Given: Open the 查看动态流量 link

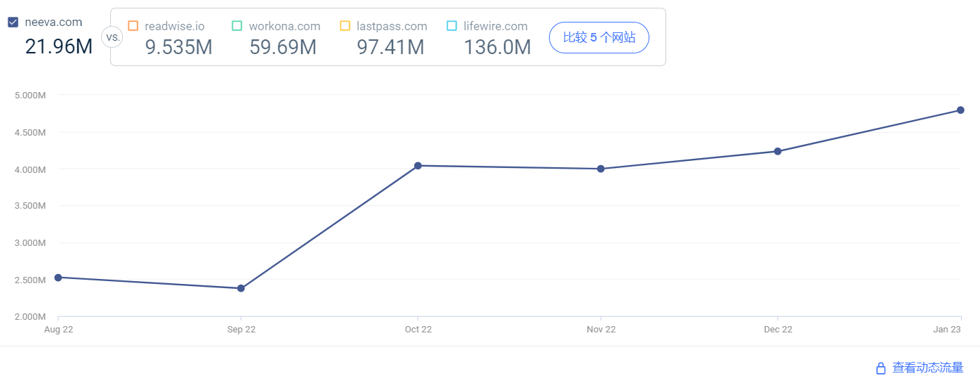Looking at the screenshot, I should [927, 368].
